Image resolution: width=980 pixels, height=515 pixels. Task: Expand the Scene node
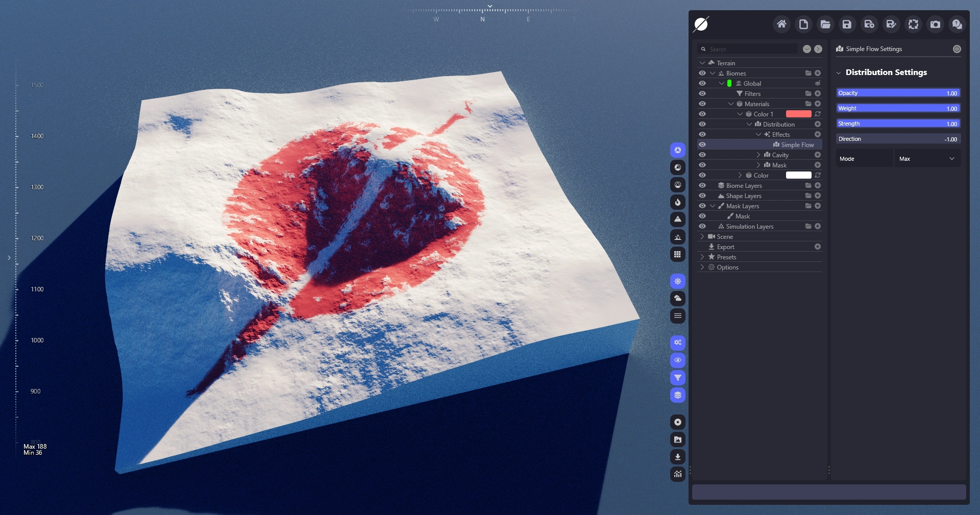tap(702, 236)
